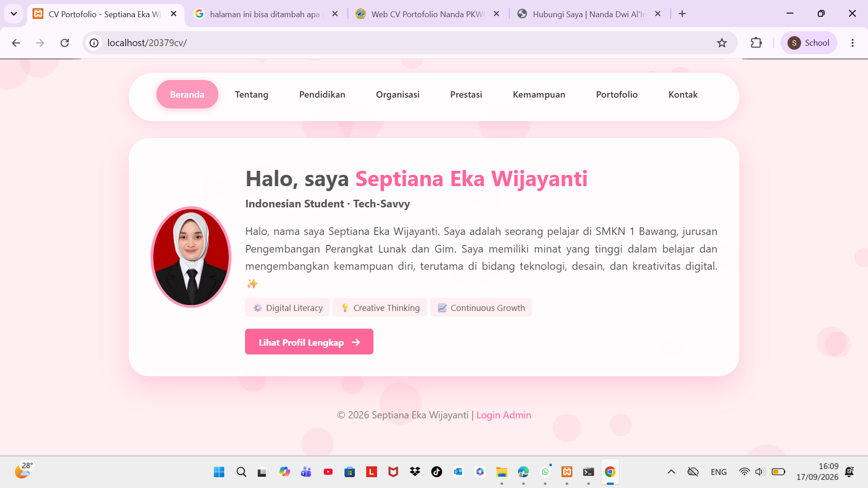This screenshot has width=868, height=488.
Task: Open File Explorer from taskbar
Action: click(x=502, y=472)
